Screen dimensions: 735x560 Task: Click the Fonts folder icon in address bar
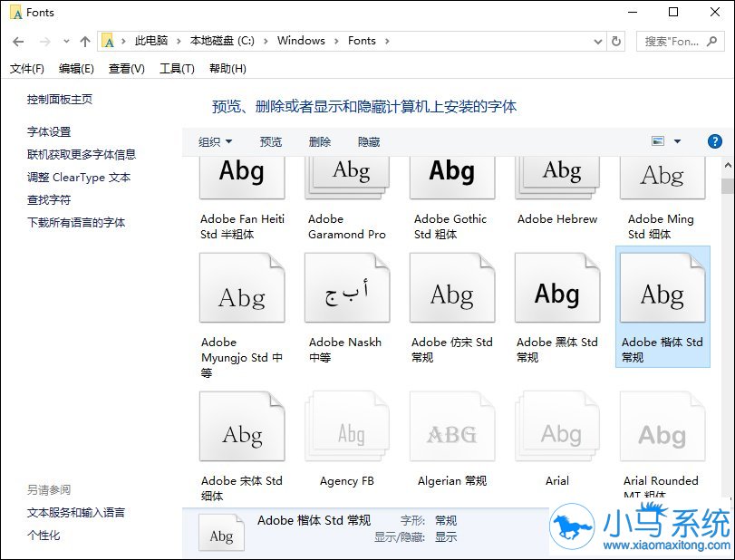click(108, 41)
